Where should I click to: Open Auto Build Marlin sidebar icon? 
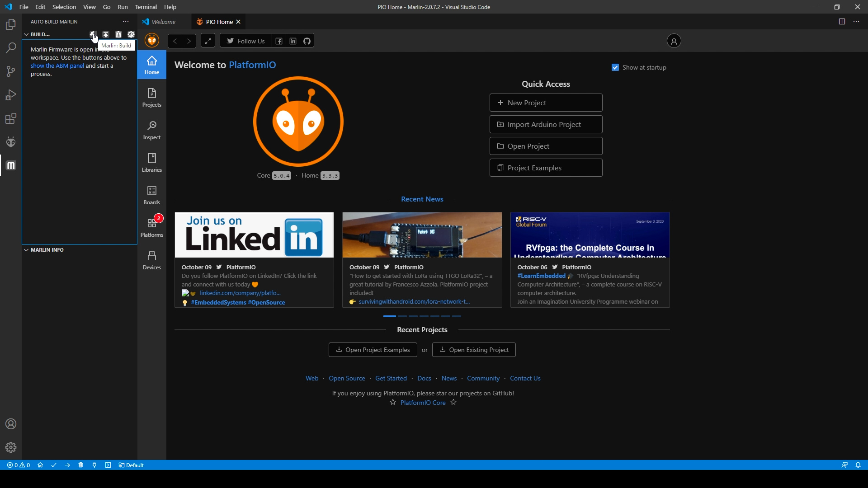tap(11, 165)
